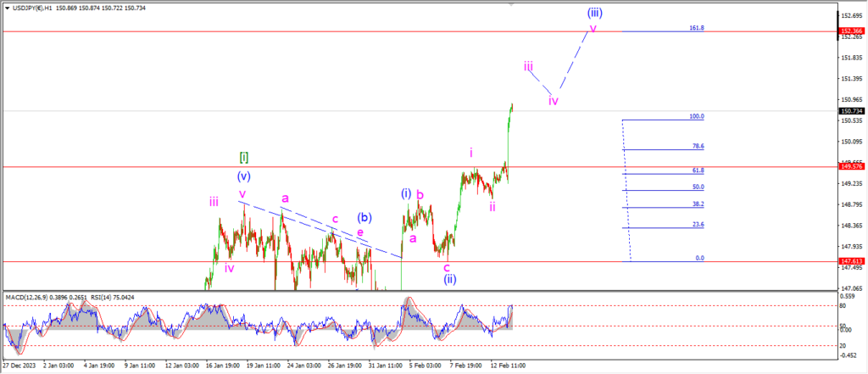Click the 161.8 Fibonacci level label
The height and width of the screenshot is (374, 868).
coord(698,28)
